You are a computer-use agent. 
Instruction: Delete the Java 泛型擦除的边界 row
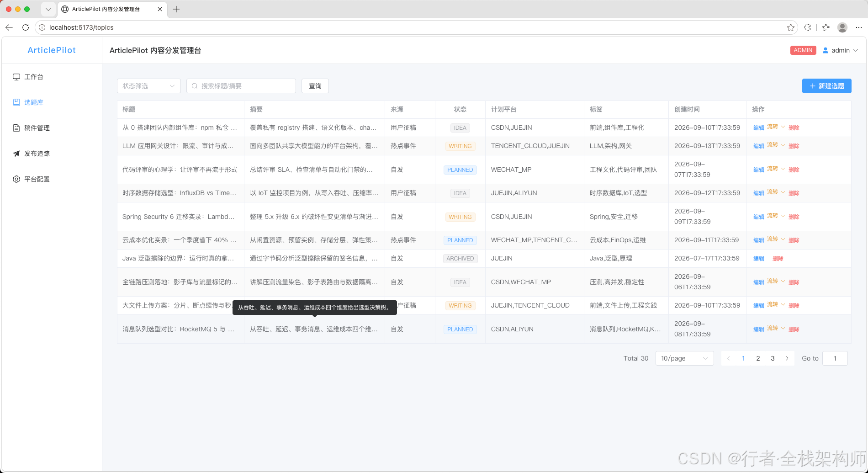click(x=778, y=259)
